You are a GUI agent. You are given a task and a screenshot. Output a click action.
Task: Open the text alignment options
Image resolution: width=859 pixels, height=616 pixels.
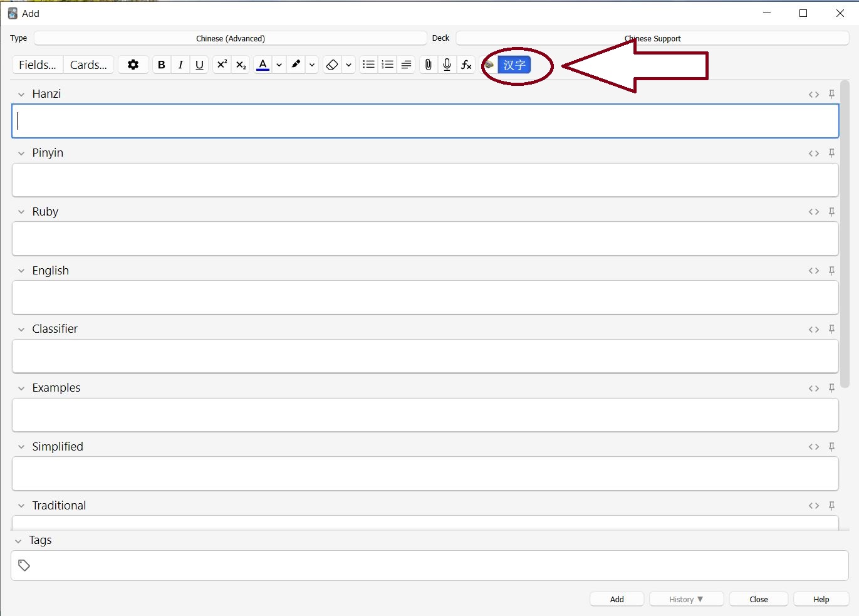(x=406, y=65)
